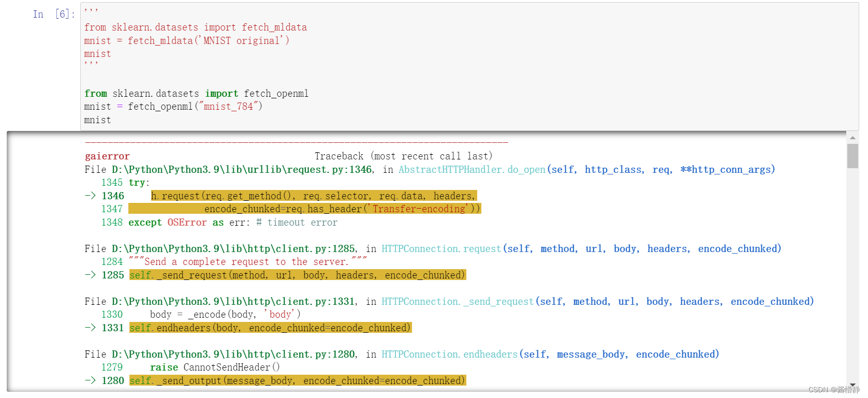Viewport: 868px width, 398px height.
Task: Click file path http\client.py:1331
Action: tap(233, 302)
